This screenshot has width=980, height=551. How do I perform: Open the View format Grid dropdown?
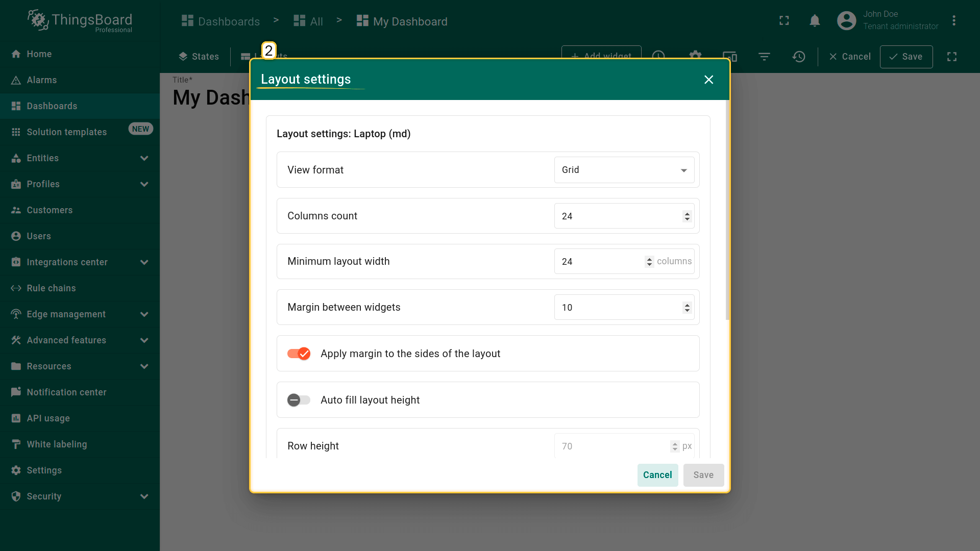point(624,170)
